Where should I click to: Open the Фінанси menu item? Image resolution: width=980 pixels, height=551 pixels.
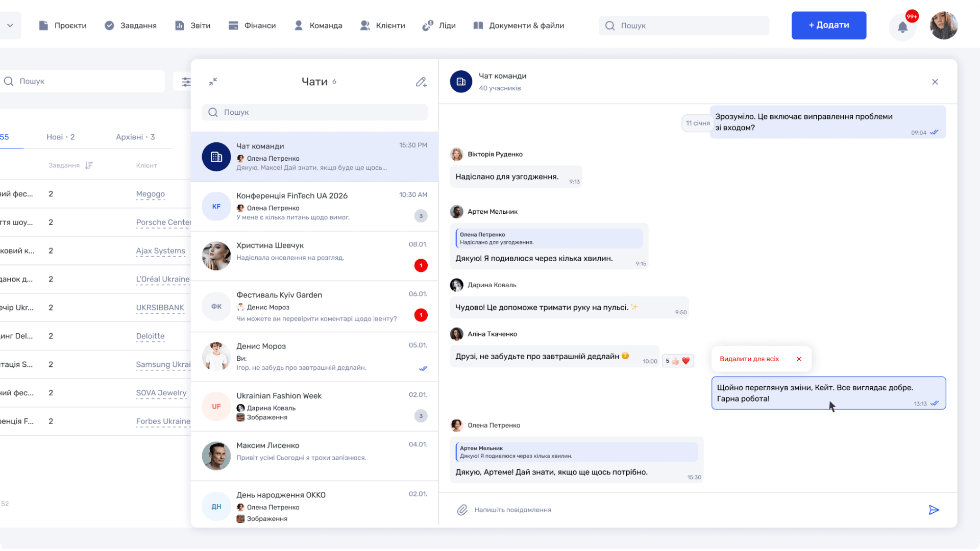click(x=252, y=26)
